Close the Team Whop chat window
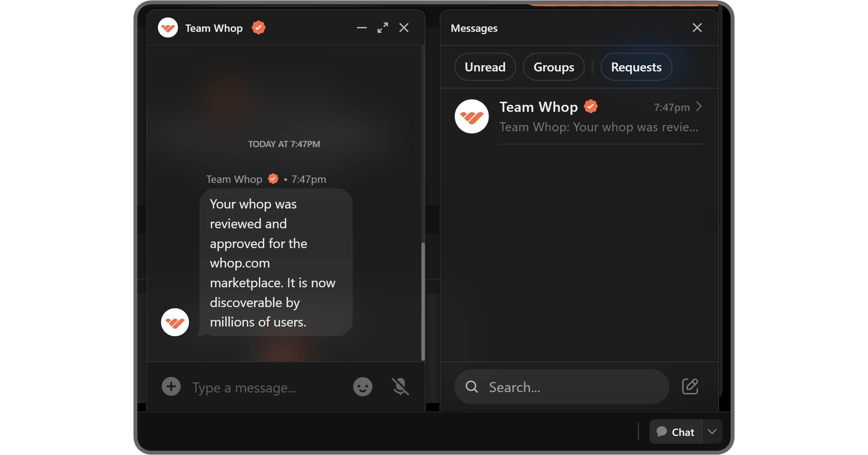Viewport: 868px width, 455px height. point(404,28)
